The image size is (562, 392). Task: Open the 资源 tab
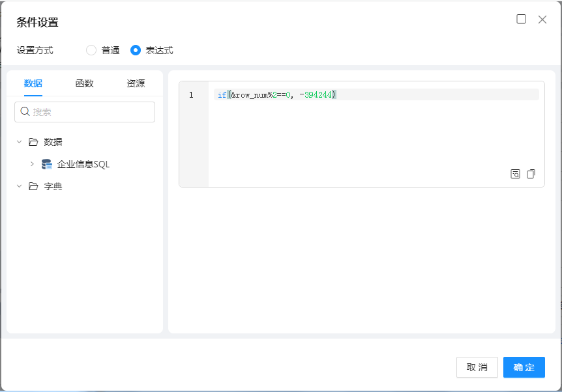coord(136,83)
